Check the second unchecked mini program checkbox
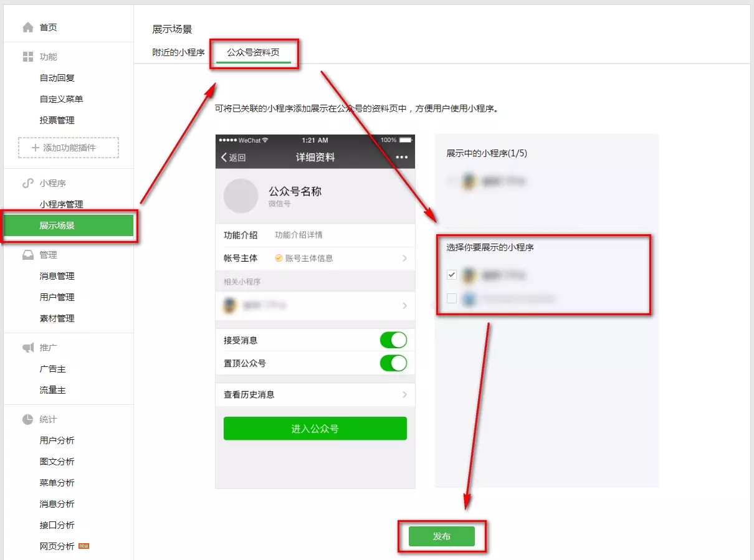Viewport: 754px width, 560px height. [452, 298]
